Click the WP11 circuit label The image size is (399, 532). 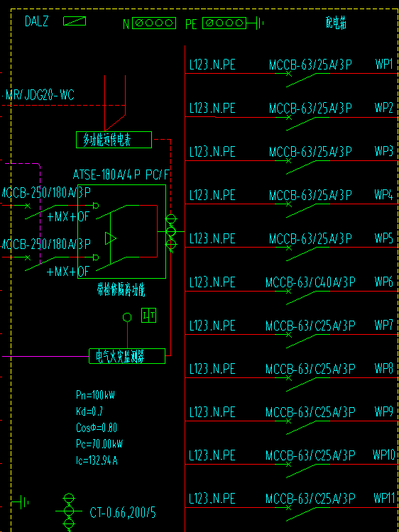(384, 498)
